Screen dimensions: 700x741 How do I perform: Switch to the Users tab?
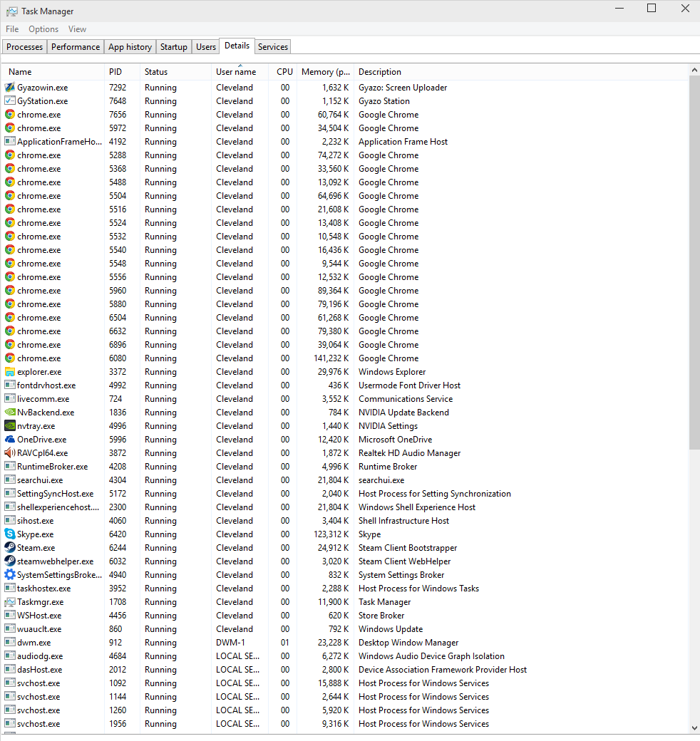[206, 47]
